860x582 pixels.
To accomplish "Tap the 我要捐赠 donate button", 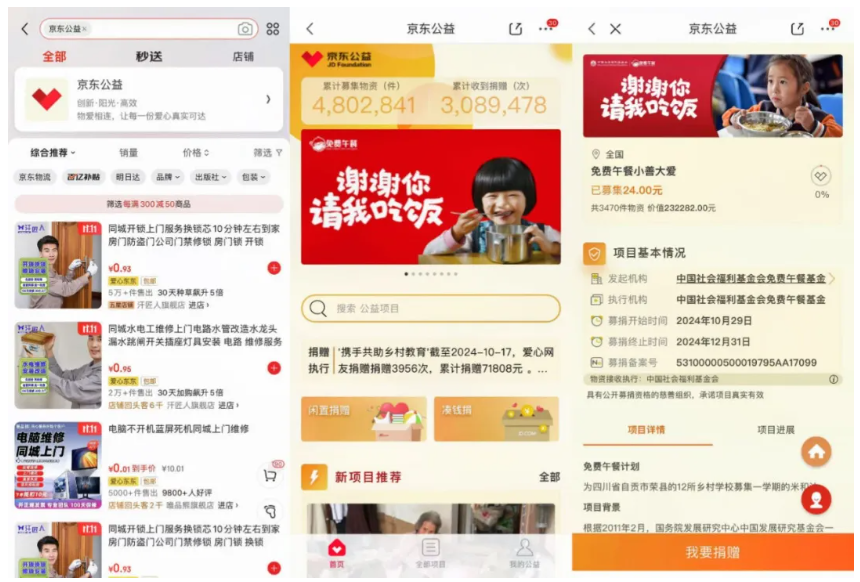I will [712, 552].
